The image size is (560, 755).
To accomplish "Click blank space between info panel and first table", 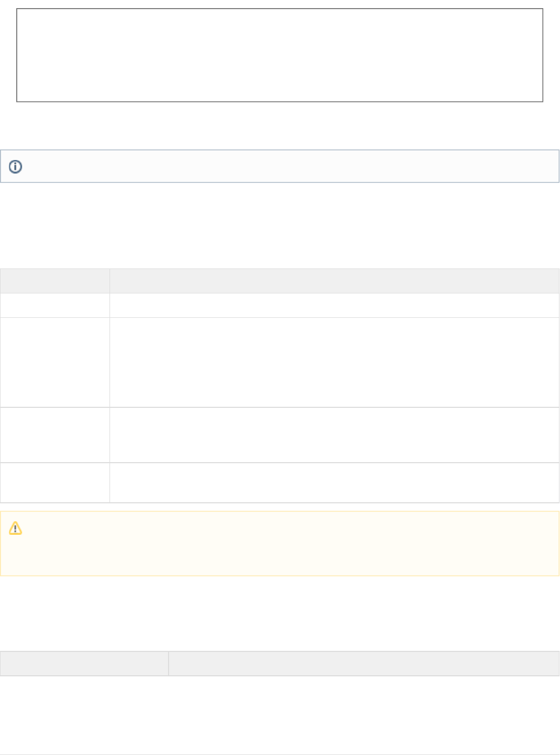I will point(280,225).
